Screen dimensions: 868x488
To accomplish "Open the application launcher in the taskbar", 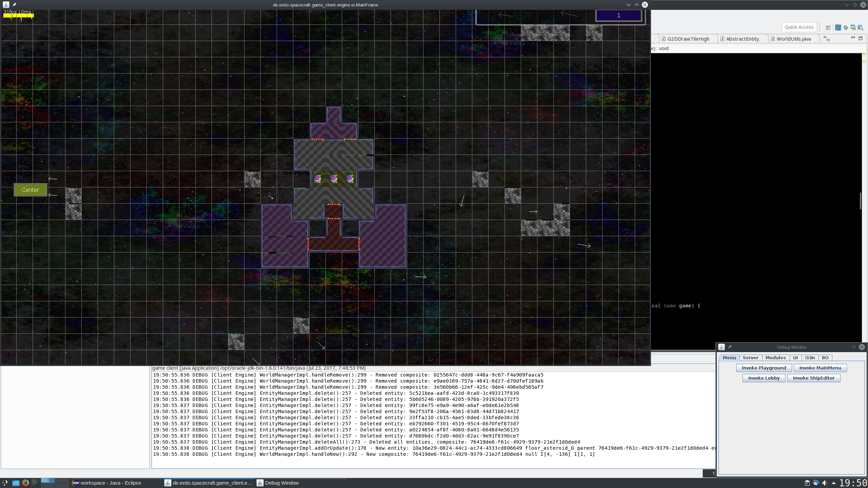I will tap(5, 483).
